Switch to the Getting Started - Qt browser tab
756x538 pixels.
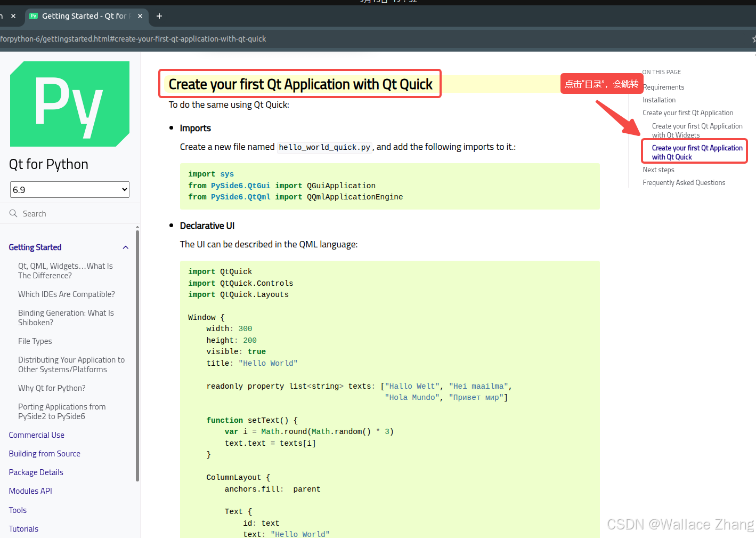(x=87, y=16)
